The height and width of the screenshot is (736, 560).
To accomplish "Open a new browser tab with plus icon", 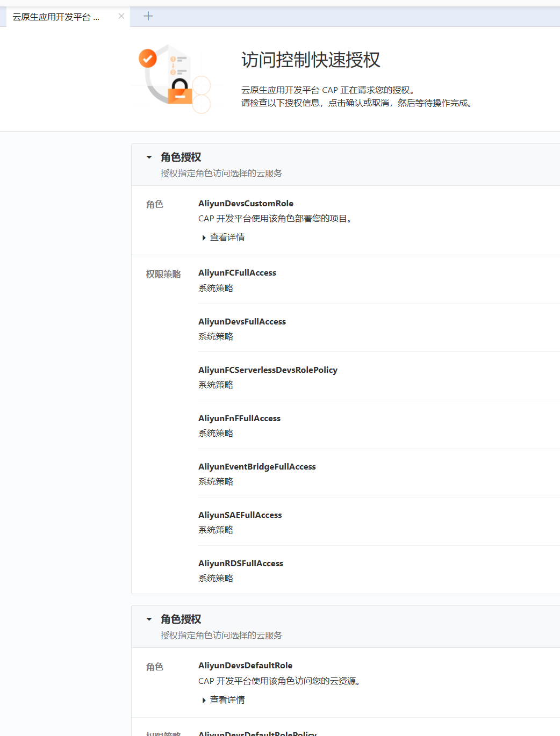I will [148, 16].
